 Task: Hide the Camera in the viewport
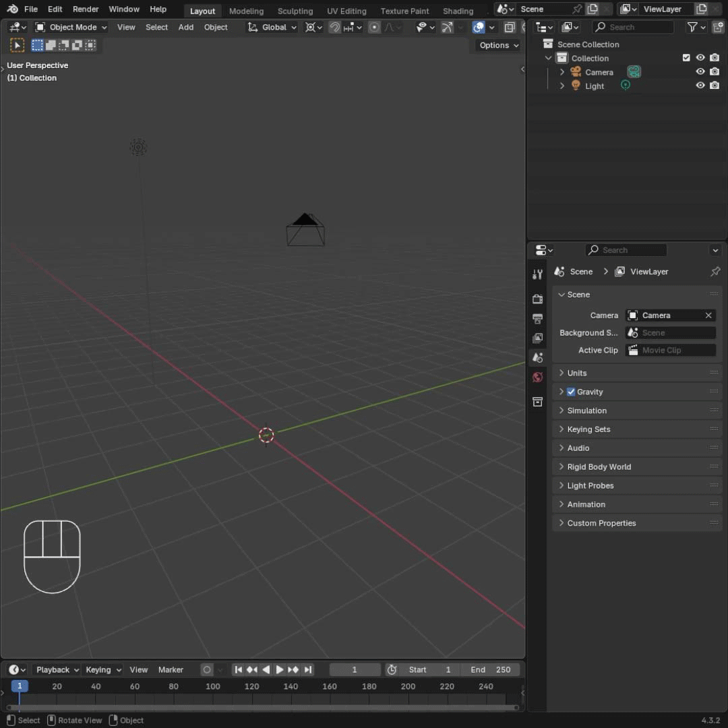click(x=700, y=71)
